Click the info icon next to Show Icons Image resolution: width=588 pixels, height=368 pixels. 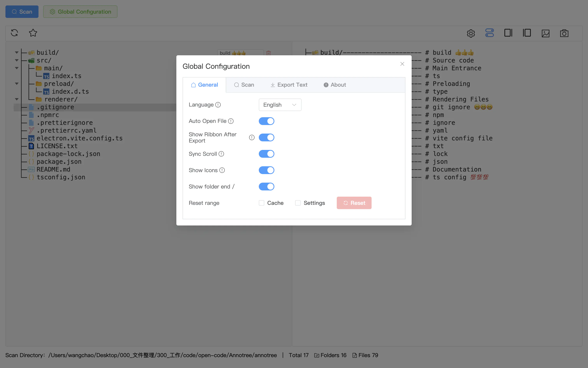point(222,170)
